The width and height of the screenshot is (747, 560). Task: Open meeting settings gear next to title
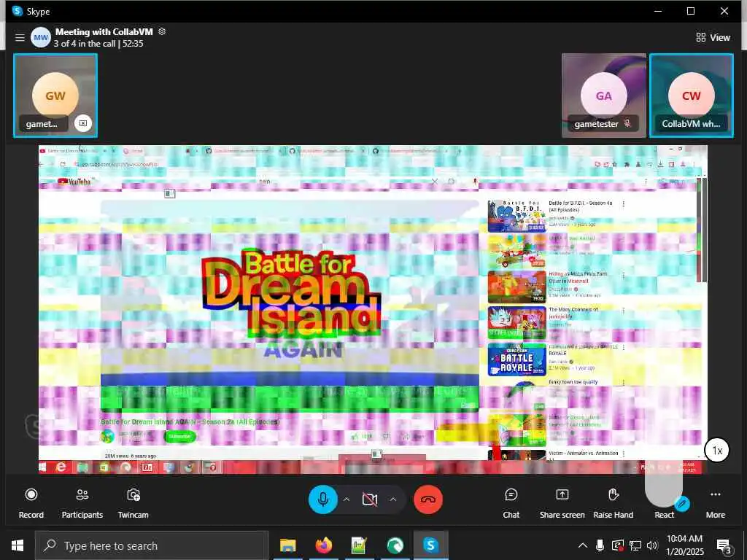pyautogui.click(x=162, y=31)
